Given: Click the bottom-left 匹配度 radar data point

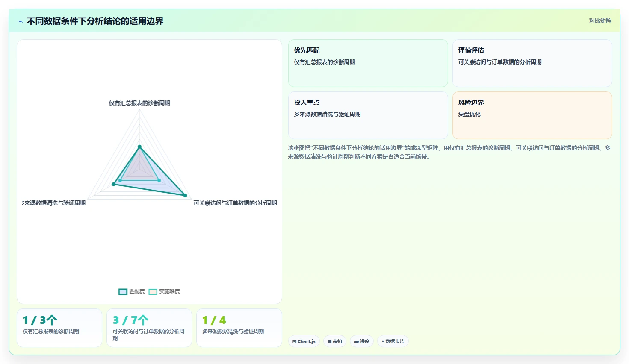Looking at the screenshot, I should tap(113, 184).
